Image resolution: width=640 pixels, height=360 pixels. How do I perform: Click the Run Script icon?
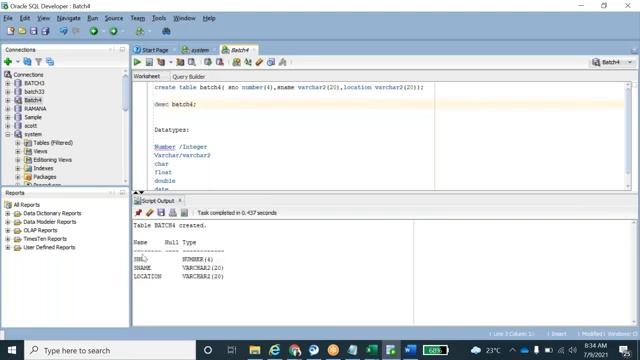[x=149, y=62]
